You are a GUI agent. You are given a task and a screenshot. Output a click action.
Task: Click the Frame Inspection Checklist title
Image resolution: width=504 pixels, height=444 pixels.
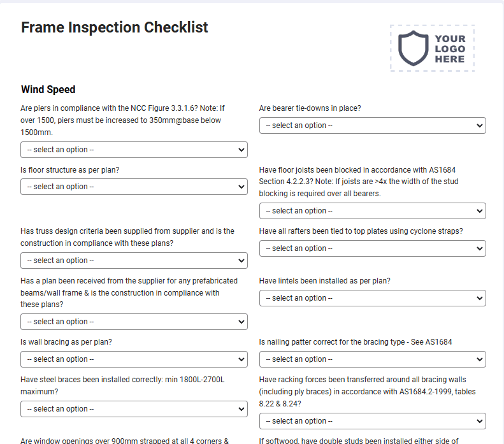point(115,27)
